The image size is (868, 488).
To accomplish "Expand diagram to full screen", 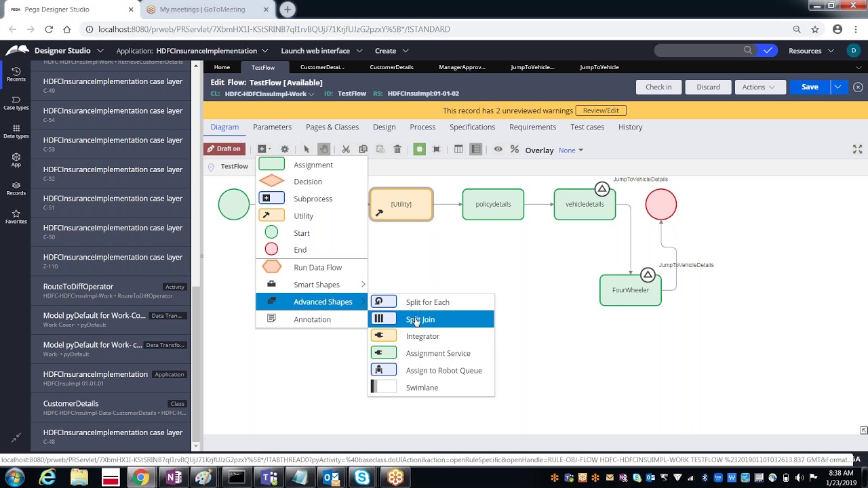I will click(x=857, y=149).
